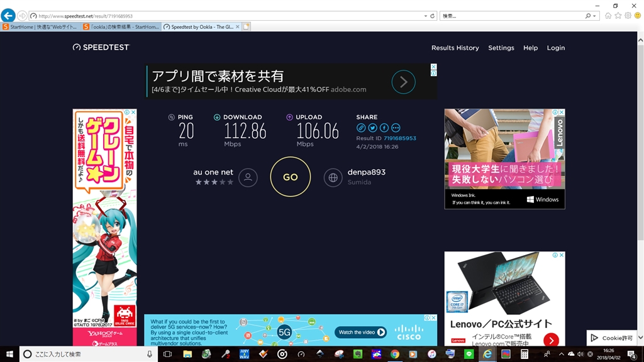644x362 pixels.
Task: Expand search provider dropdown arrow
Action: [x=594, y=16]
